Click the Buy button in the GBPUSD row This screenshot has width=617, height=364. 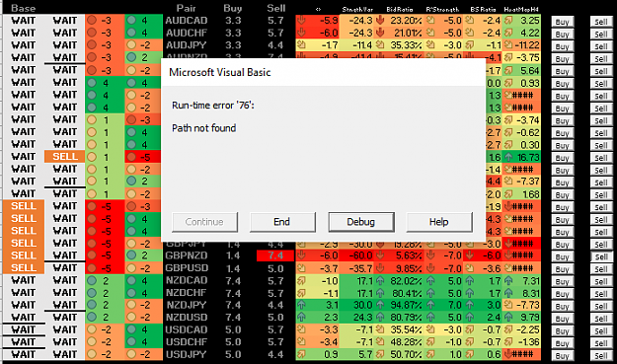pos(562,269)
